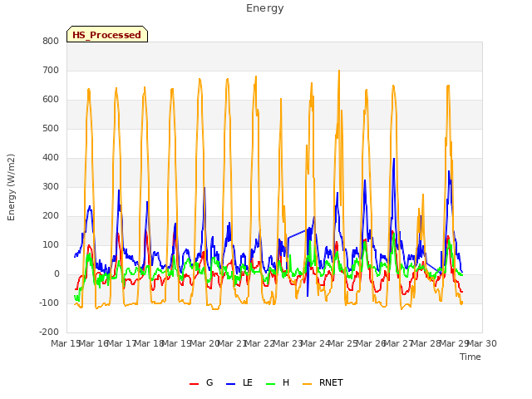
Task: Click the 300 y-axis tick label
Action: click(51, 186)
